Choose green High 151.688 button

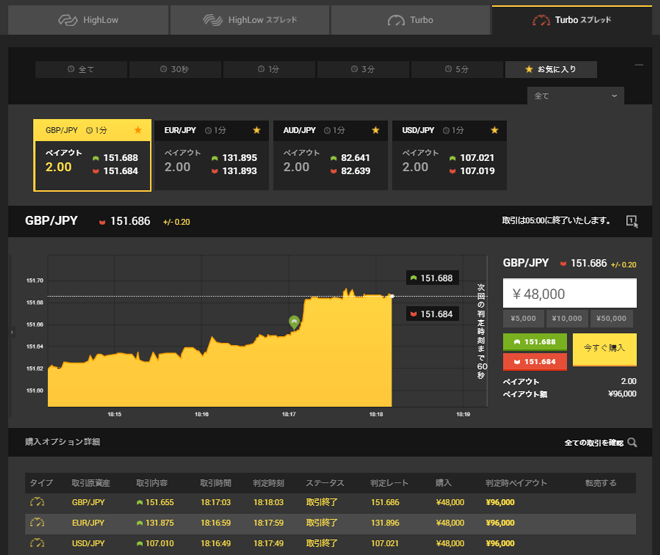tap(535, 342)
